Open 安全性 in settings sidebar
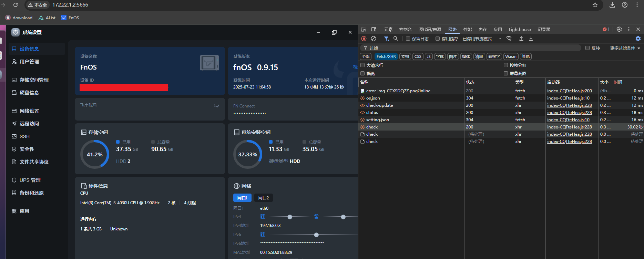 [36, 149]
